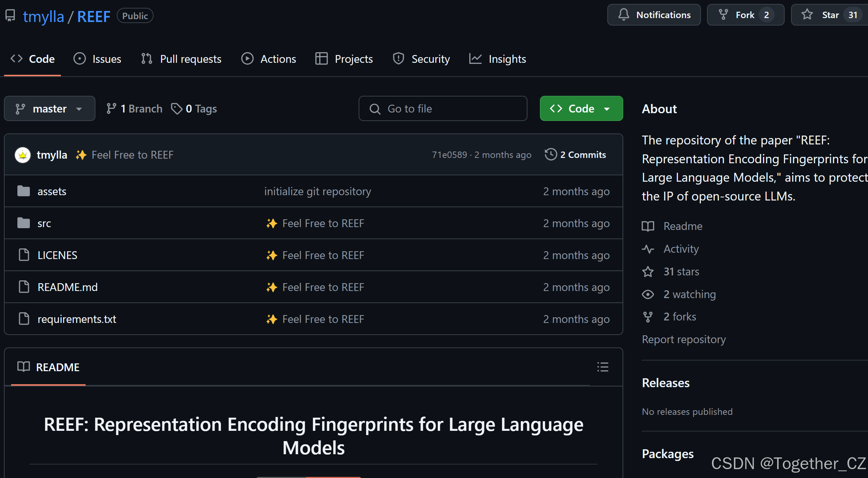Click tmylla's avatar in the commit row

[22, 155]
